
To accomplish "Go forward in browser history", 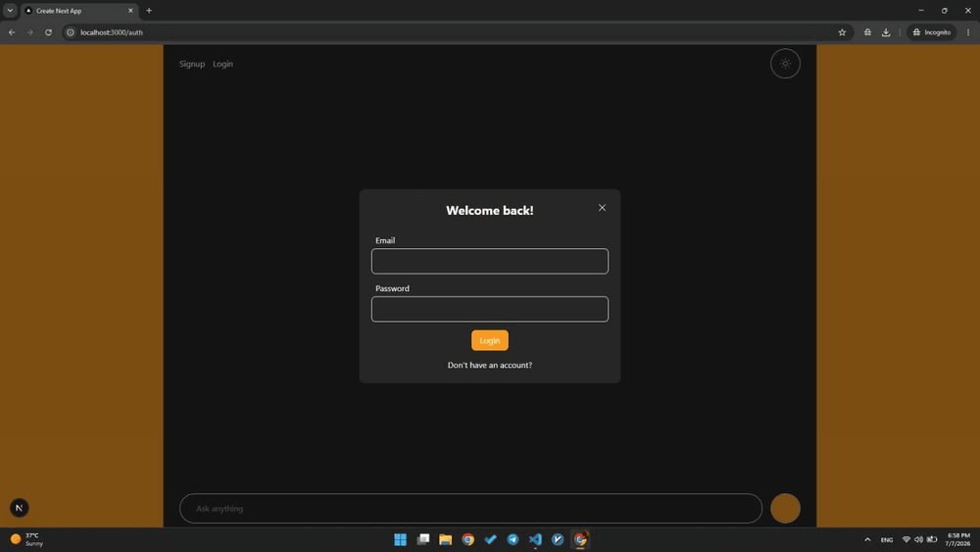I will tap(30, 32).
